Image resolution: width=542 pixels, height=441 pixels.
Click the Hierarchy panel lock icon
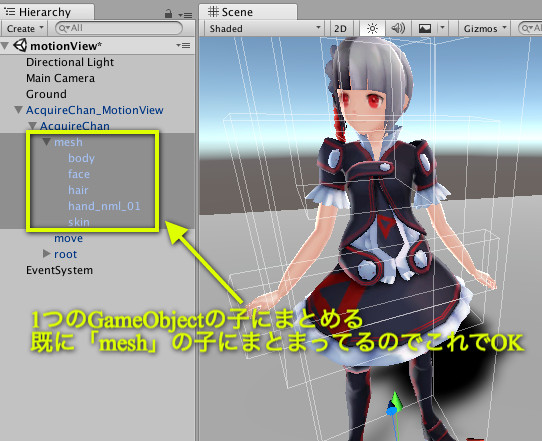pos(168,14)
